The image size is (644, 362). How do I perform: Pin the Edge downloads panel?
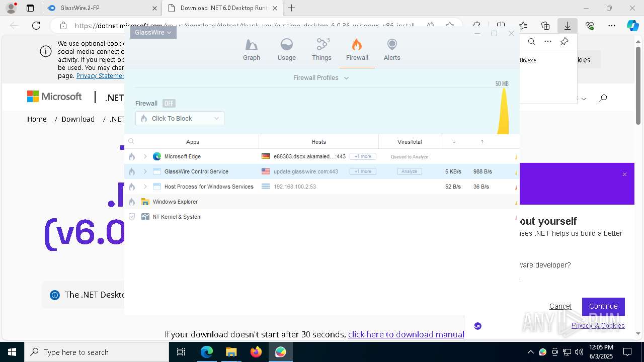pyautogui.click(x=565, y=42)
